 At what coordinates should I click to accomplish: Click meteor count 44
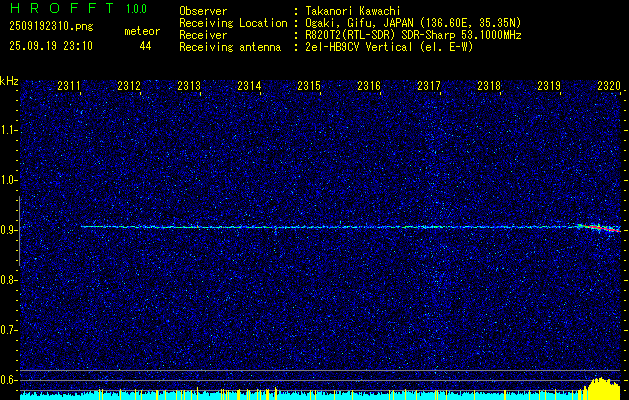point(145,46)
